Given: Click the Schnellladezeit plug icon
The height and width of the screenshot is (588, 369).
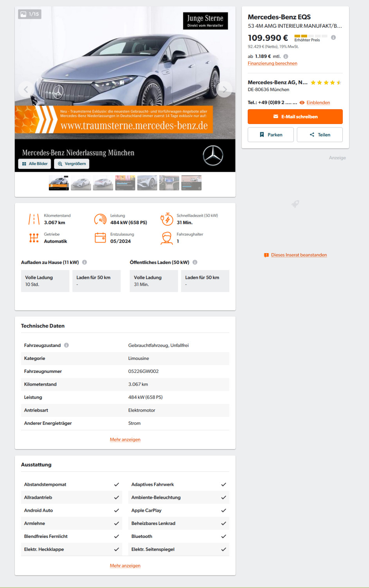Looking at the screenshot, I should pos(167,219).
